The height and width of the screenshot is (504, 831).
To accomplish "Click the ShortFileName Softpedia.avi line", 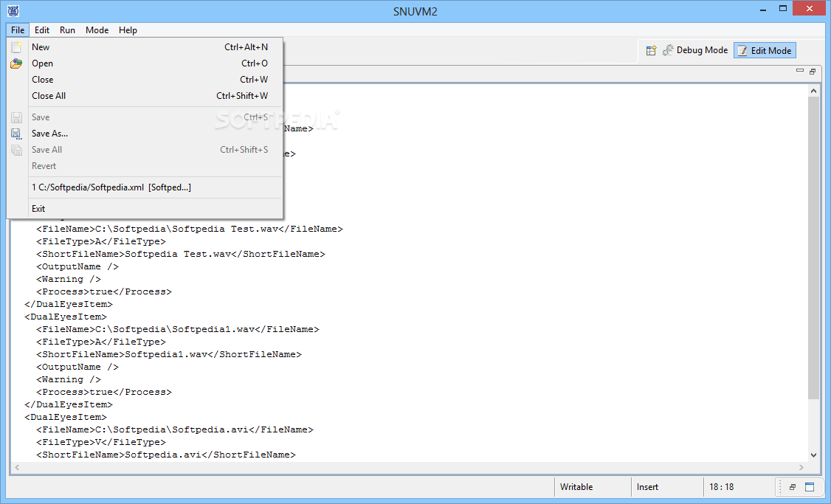I will (165, 455).
